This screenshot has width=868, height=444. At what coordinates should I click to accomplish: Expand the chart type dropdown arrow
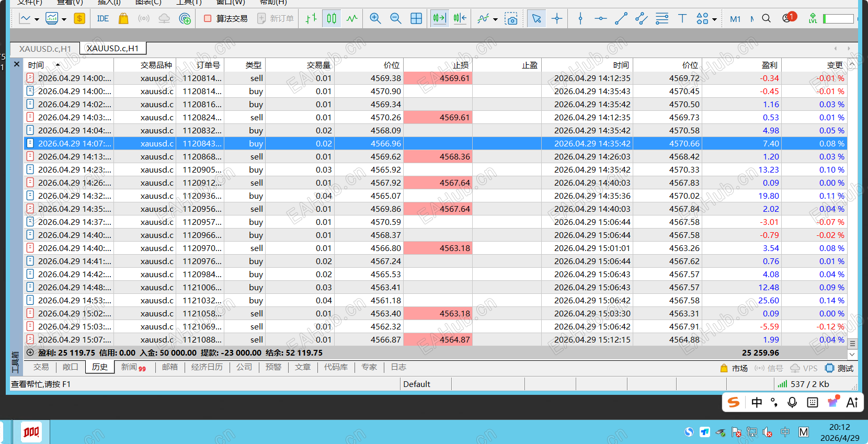point(37,19)
